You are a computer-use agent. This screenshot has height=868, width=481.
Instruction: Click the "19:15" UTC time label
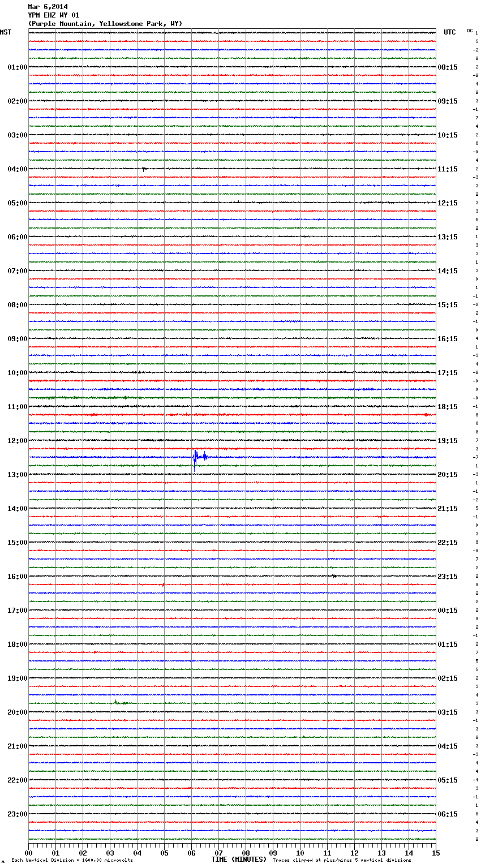point(448,441)
